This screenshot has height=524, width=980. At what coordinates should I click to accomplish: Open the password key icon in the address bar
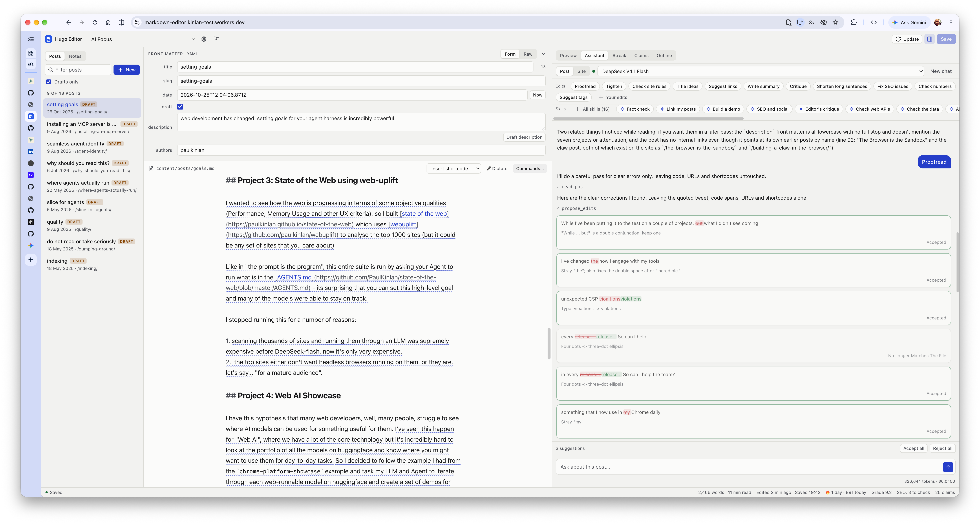[x=812, y=22]
